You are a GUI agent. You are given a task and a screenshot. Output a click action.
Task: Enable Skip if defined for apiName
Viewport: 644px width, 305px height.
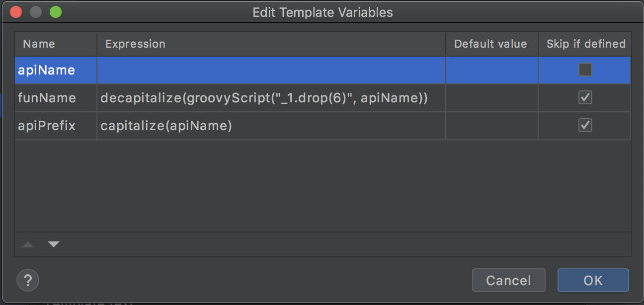[x=585, y=70]
